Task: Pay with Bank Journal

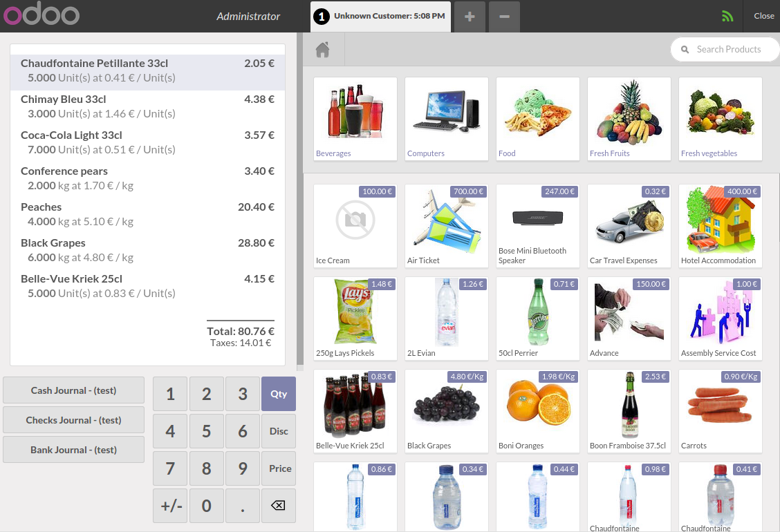Action: click(x=74, y=450)
